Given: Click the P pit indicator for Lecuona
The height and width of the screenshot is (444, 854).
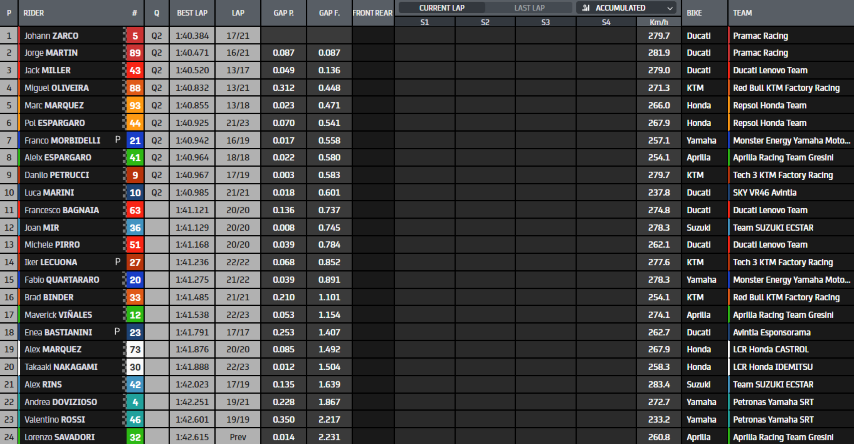Looking at the screenshot, I should click(x=118, y=262).
